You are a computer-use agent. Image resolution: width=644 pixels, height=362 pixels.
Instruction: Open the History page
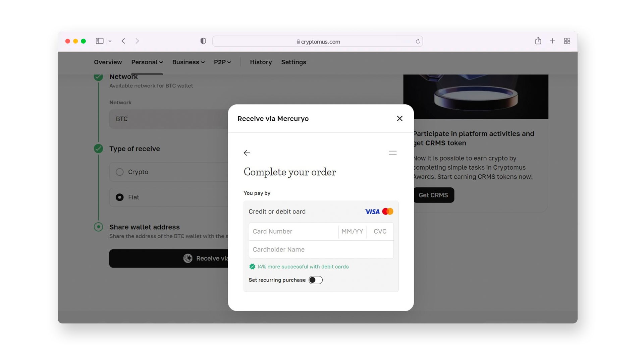coord(261,62)
